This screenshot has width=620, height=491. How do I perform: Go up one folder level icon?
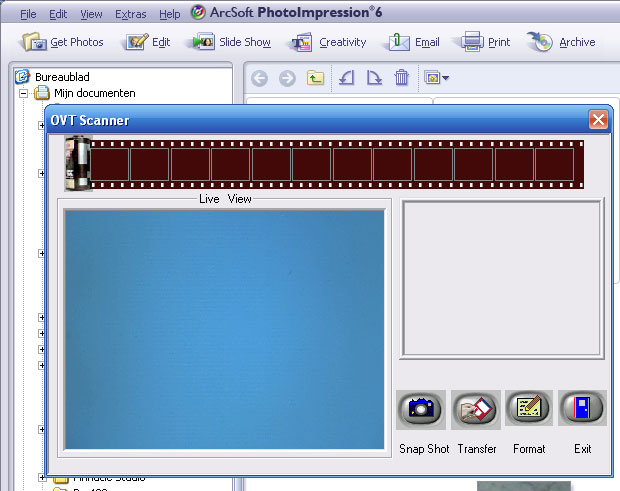tap(315, 77)
